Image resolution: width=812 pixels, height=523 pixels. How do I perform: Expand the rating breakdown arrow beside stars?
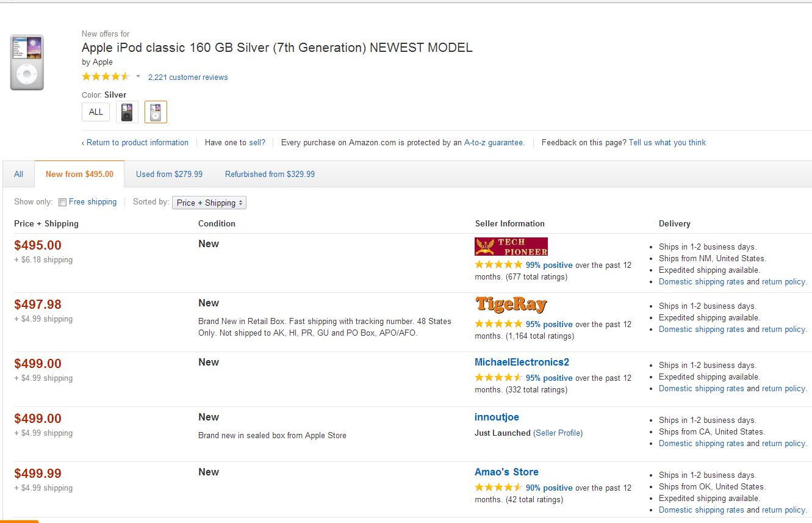pos(138,77)
